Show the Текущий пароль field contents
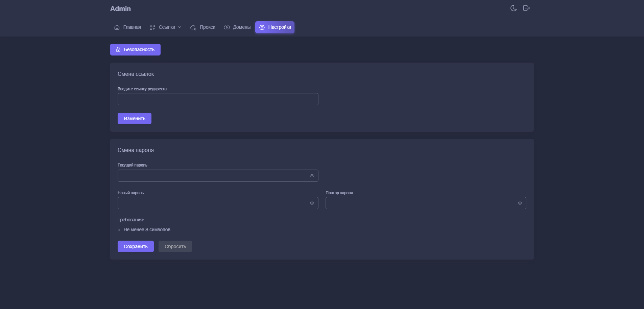Screen dimensions: 644x309 (x=312, y=176)
